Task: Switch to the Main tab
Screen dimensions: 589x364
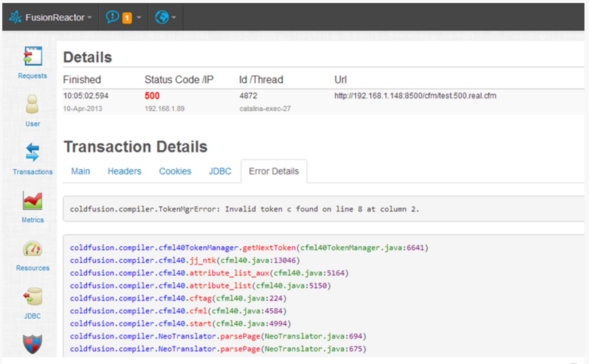Action: pyautogui.click(x=81, y=171)
